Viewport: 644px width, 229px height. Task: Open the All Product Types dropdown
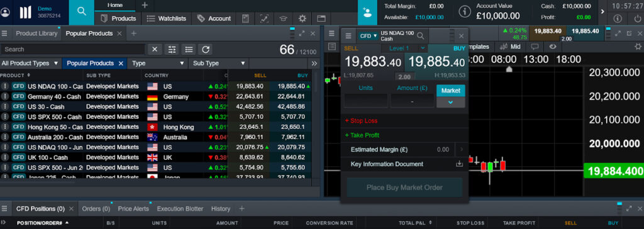coord(31,64)
